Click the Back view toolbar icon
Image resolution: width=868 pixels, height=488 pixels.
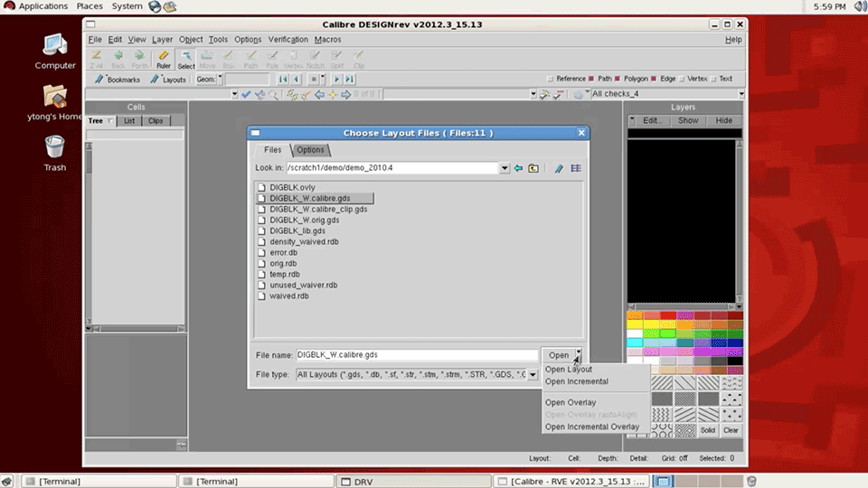pyautogui.click(x=118, y=60)
